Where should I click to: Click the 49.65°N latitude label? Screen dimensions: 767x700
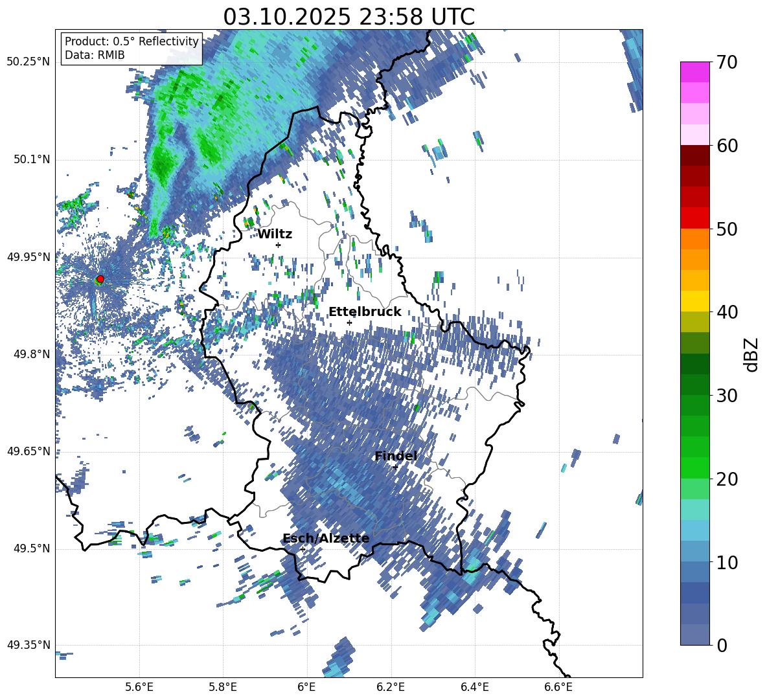[29, 451]
